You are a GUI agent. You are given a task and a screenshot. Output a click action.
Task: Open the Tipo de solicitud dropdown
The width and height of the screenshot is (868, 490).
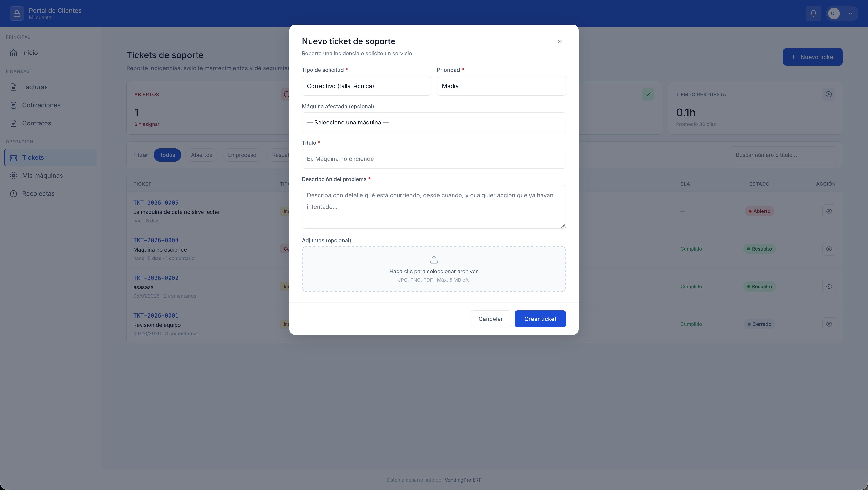click(x=366, y=86)
